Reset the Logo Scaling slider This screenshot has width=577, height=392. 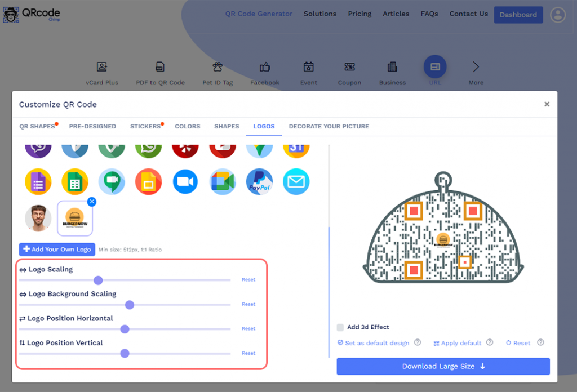248,280
